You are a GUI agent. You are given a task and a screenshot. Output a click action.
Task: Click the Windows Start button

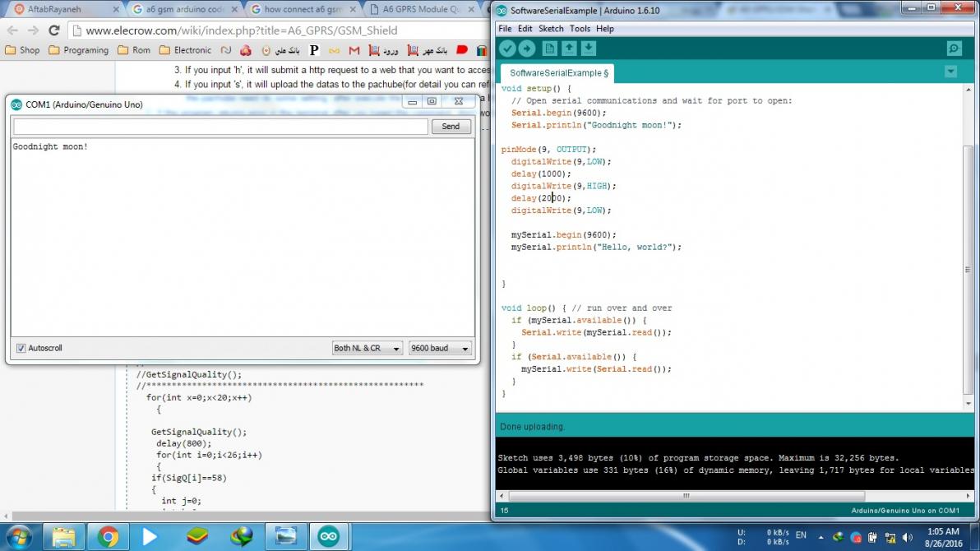[17, 537]
